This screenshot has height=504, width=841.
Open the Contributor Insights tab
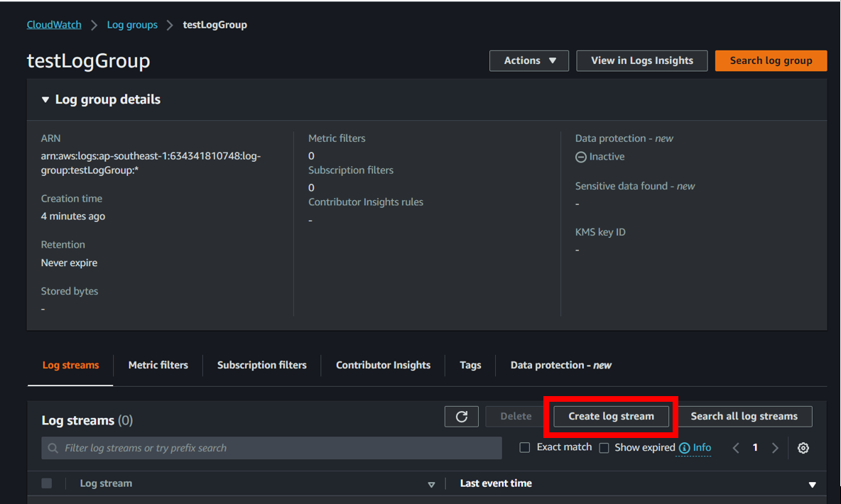click(x=383, y=365)
